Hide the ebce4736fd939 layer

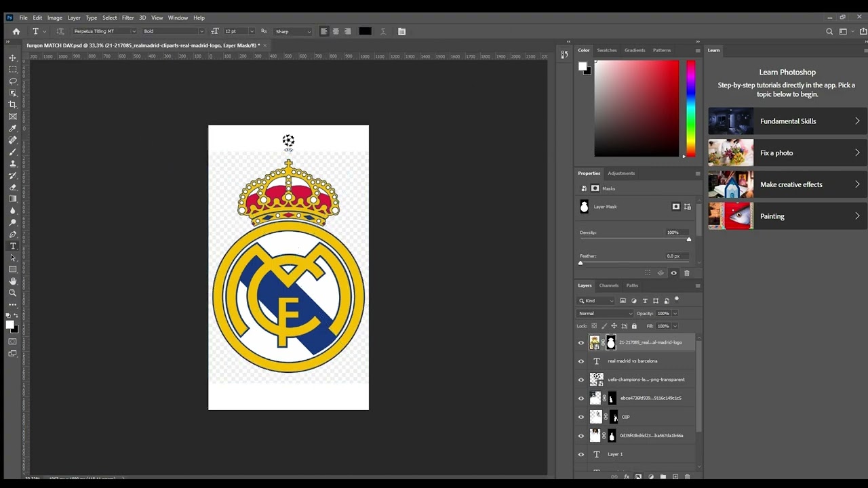pos(580,399)
